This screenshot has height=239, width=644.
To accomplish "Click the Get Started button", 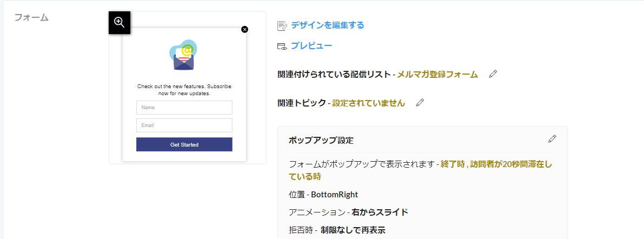I will (184, 144).
